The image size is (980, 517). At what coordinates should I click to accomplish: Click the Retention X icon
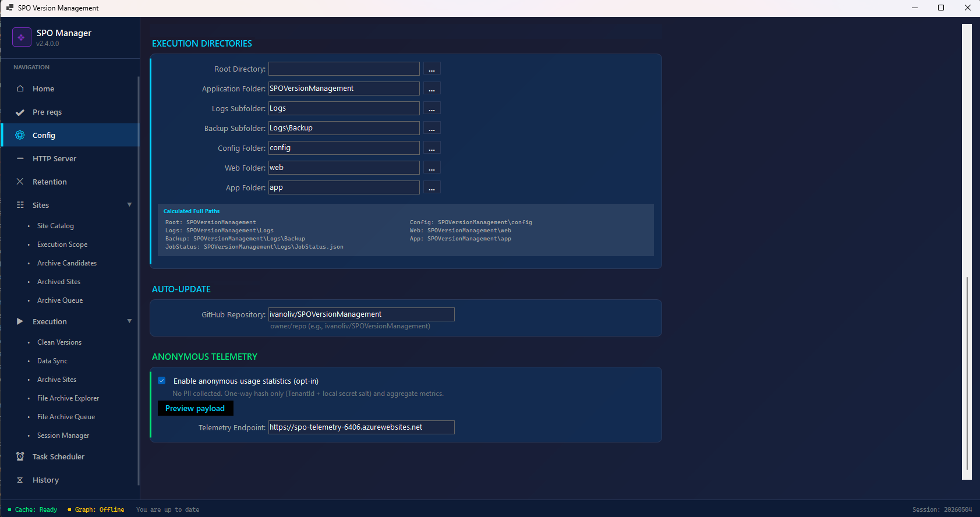click(20, 182)
